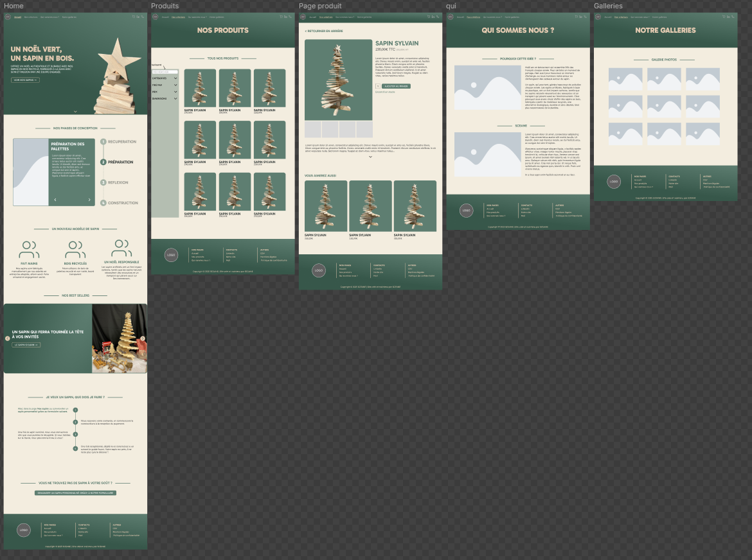
Task: Click the Un Noël Responsable people icon
Action: (121, 249)
